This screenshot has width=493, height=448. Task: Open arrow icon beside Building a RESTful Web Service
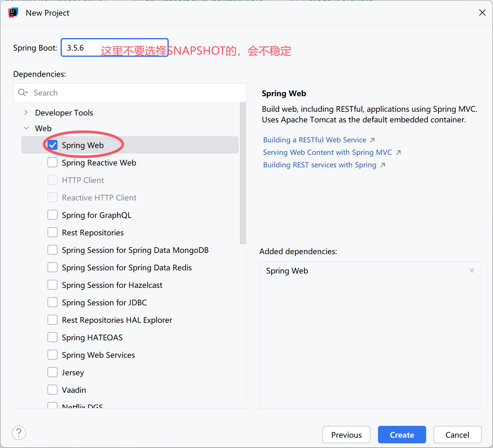pyautogui.click(x=372, y=140)
